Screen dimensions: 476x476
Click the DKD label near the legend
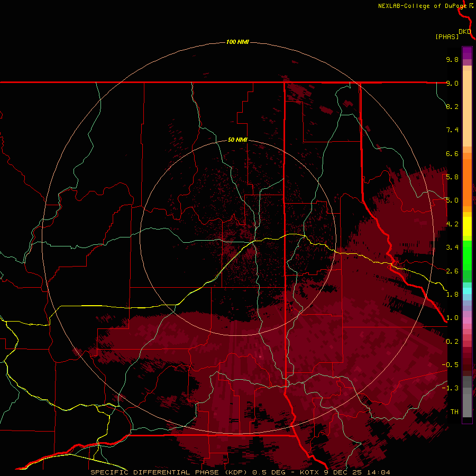(x=465, y=32)
